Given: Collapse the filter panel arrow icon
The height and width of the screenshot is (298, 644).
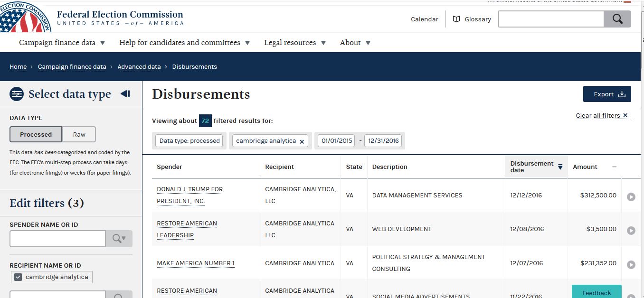Looking at the screenshot, I should tap(125, 94).
